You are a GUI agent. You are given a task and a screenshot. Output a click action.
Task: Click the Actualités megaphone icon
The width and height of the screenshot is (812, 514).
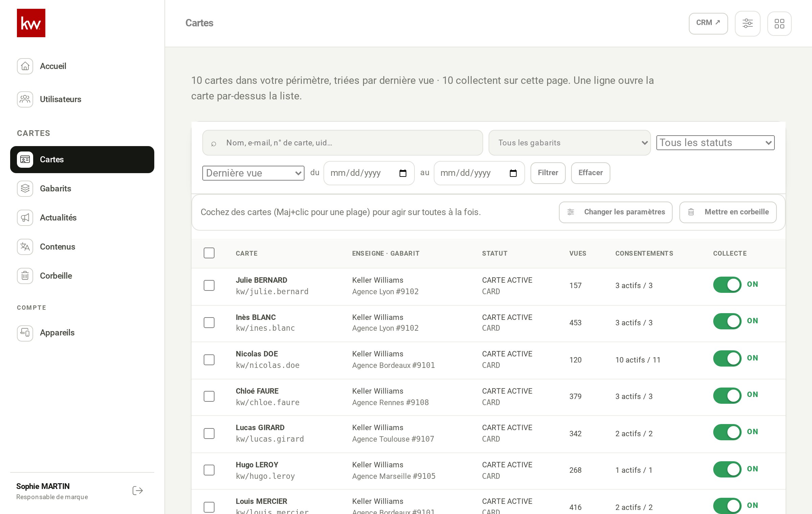[x=25, y=217]
